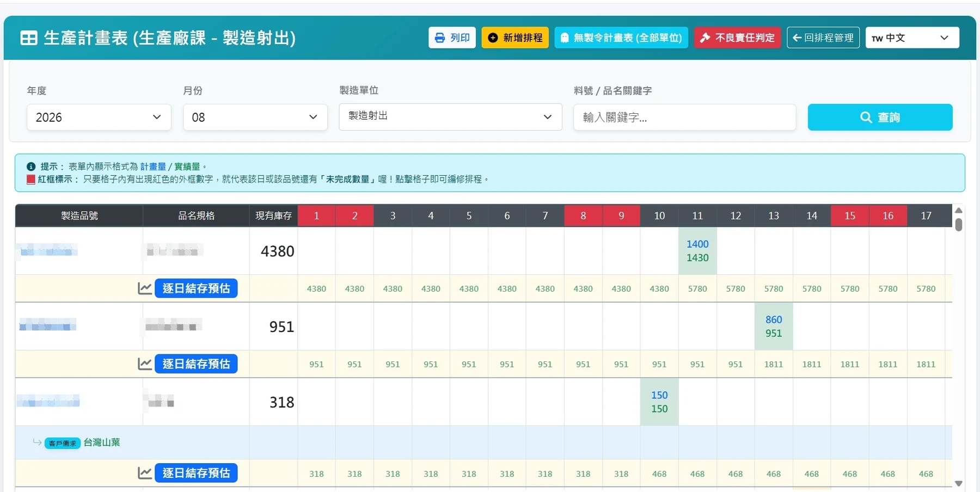Viewport: 980px width, 492px height.
Task: Click the red square legend icon before 紅框標示
Action: click(31, 179)
